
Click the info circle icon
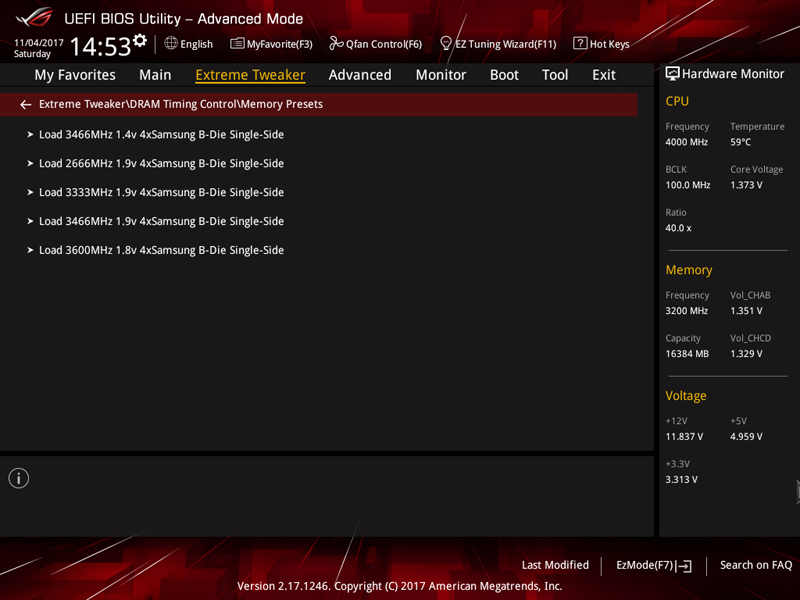19,478
